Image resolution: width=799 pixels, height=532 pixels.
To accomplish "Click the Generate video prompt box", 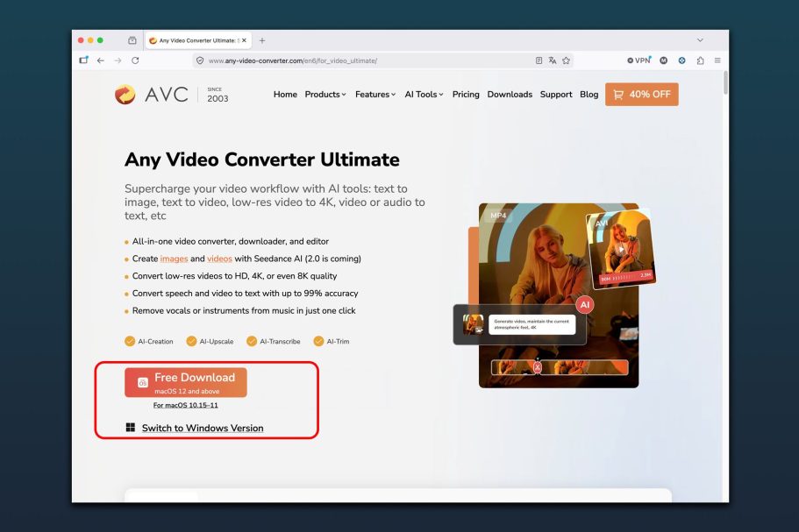I will coord(532,324).
